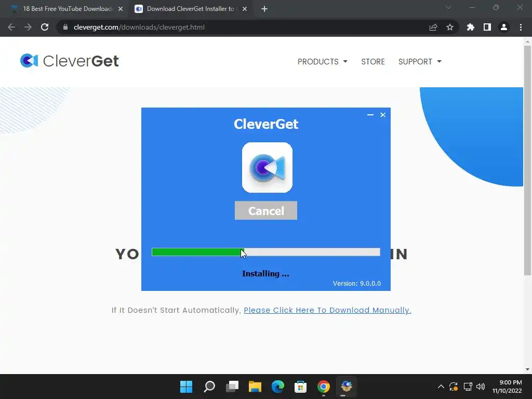Open volume speaker tray icon
Screen dimensions: 532x399
click(x=481, y=387)
